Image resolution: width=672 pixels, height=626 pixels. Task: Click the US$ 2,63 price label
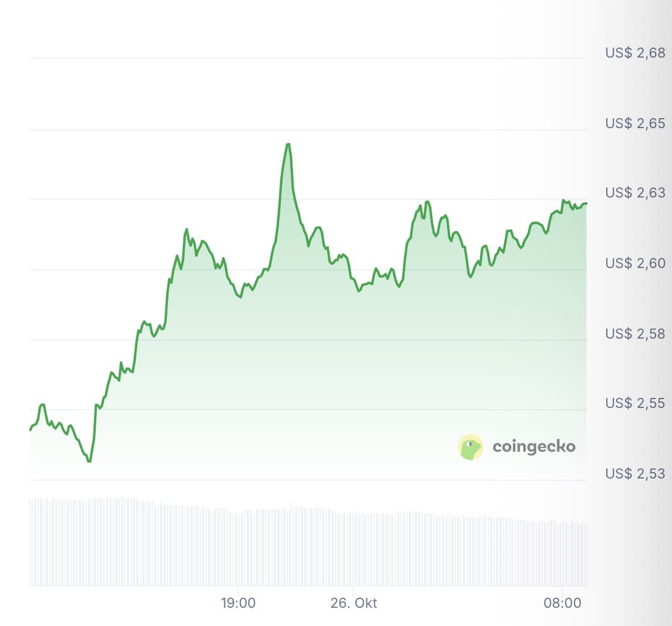click(x=636, y=193)
